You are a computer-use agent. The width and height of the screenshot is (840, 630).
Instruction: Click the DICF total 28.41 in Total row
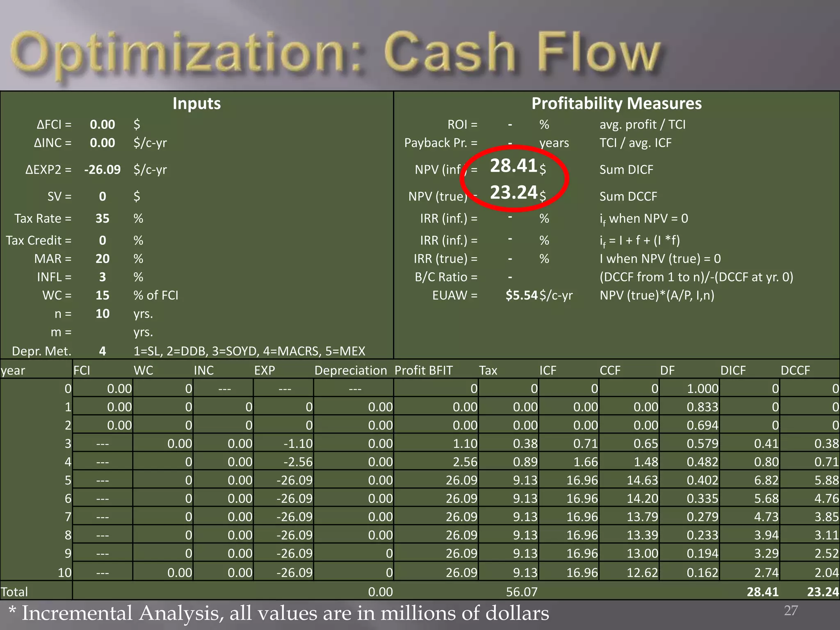click(x=762, y=591)
